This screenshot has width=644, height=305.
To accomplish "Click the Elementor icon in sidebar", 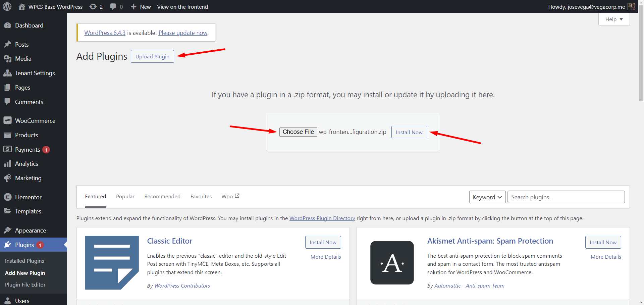I will coord(7,197).
